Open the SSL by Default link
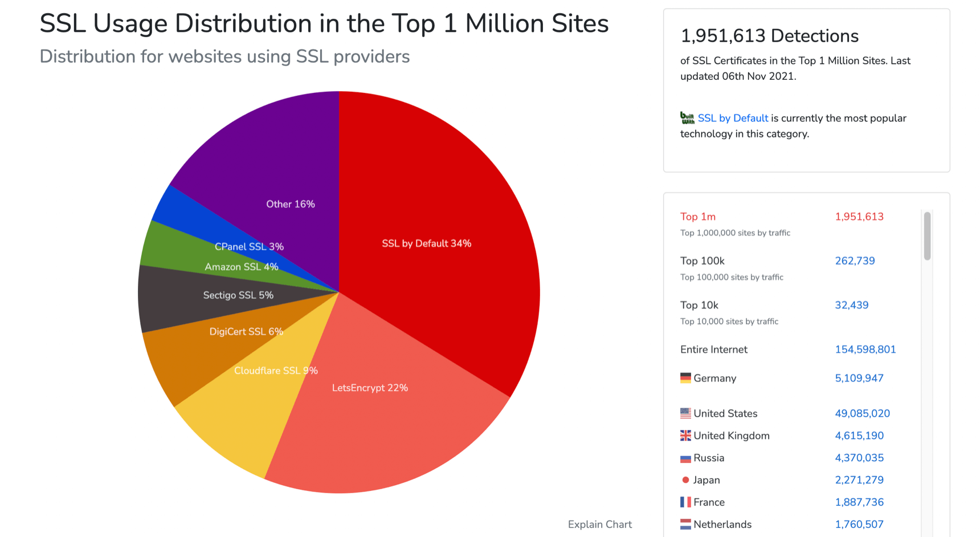980x537 pixels. click(733, 118)
